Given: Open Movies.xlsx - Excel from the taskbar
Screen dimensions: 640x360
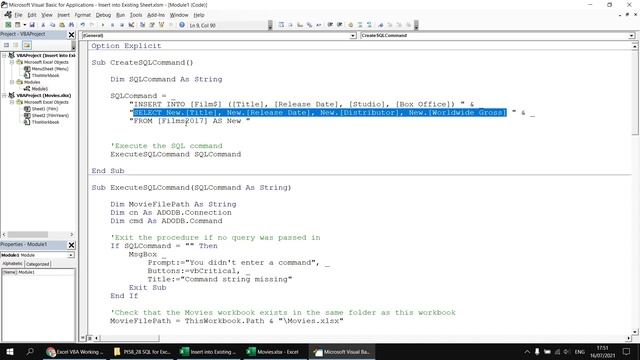Looking at the screenshot, I should point(273,352).
